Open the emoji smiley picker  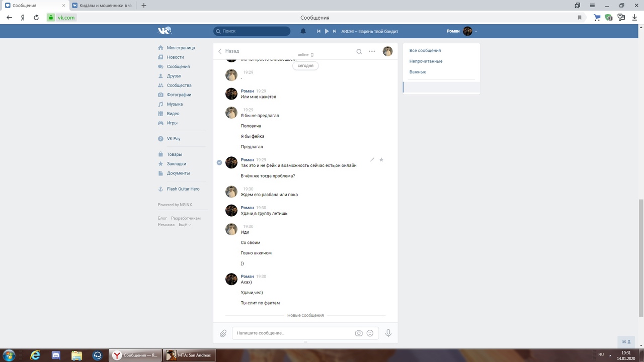click(x=370, y=333)
